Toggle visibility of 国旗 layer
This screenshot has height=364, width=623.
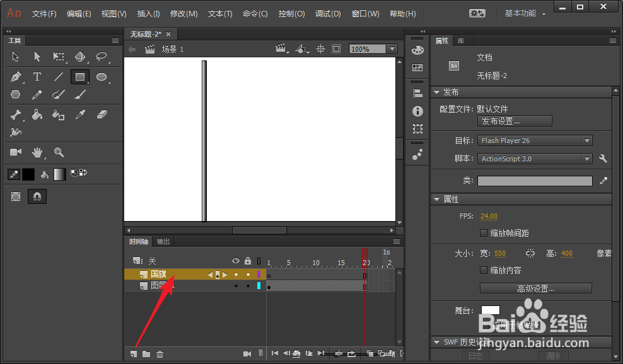pos(236,275)
